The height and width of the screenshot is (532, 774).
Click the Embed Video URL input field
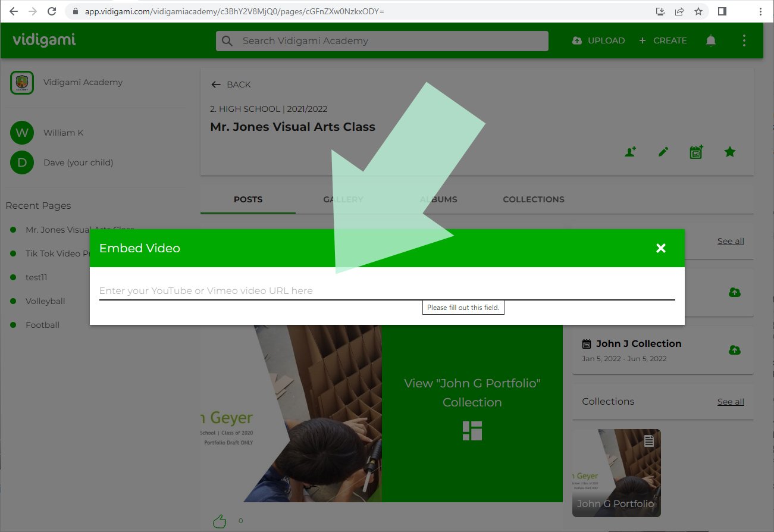(x=387, y=290)
